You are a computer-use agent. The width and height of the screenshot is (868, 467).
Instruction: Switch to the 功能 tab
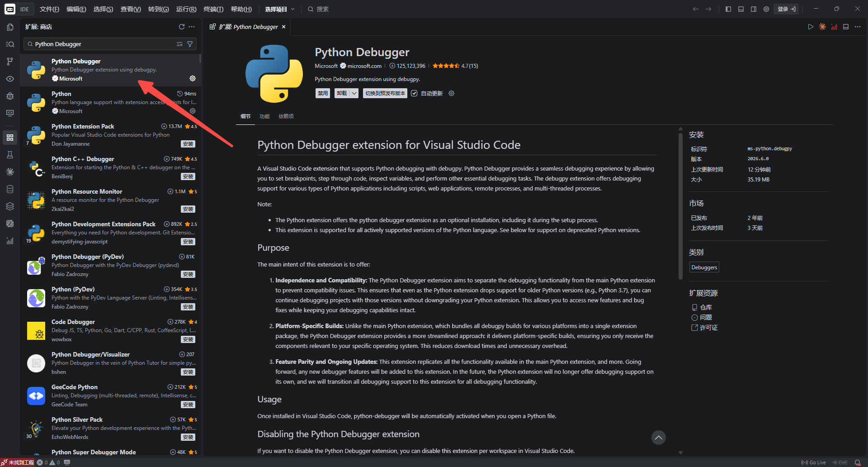(x=264, y=116)
